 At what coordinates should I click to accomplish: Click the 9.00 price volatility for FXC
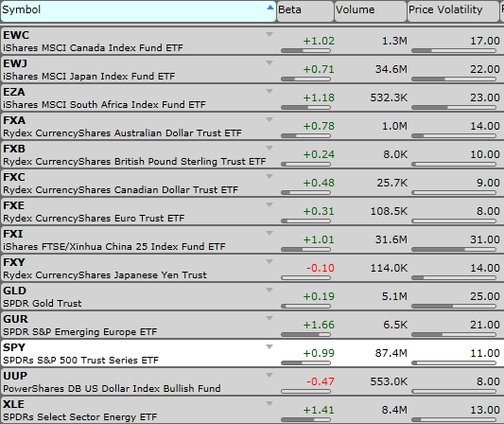(x=488, y=183)
